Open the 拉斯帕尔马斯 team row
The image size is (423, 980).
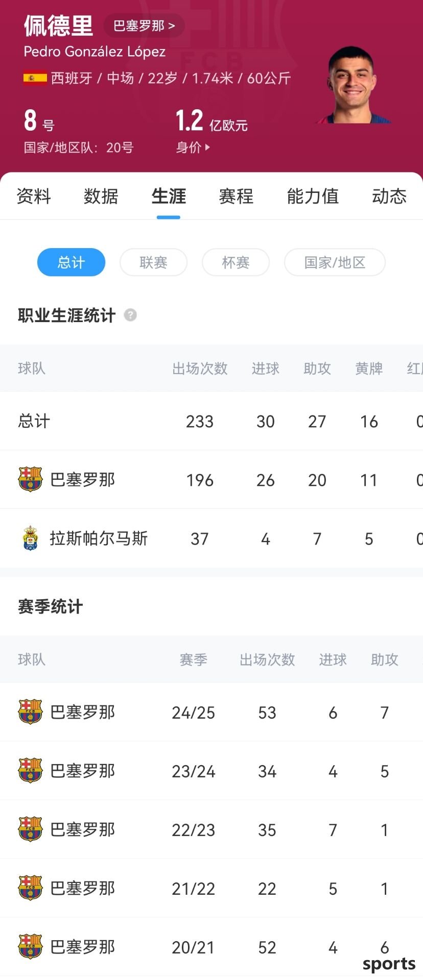(x=212, y=538)
